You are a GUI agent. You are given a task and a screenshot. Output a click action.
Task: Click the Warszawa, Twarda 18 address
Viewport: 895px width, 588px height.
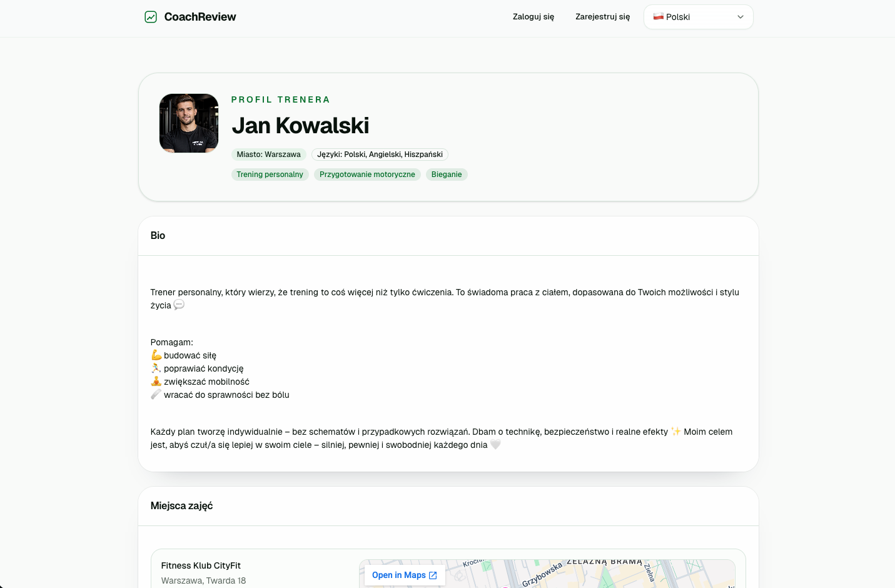point(204,580)
